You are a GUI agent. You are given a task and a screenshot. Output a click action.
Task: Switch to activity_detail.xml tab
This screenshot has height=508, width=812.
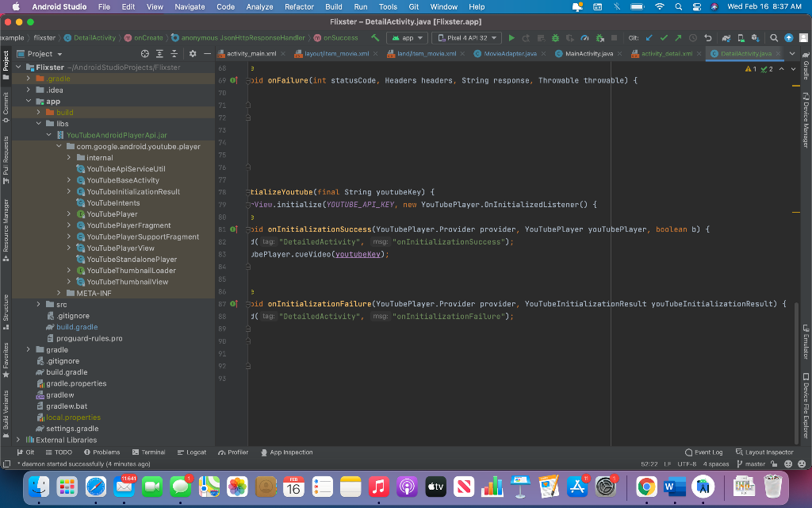666,53
